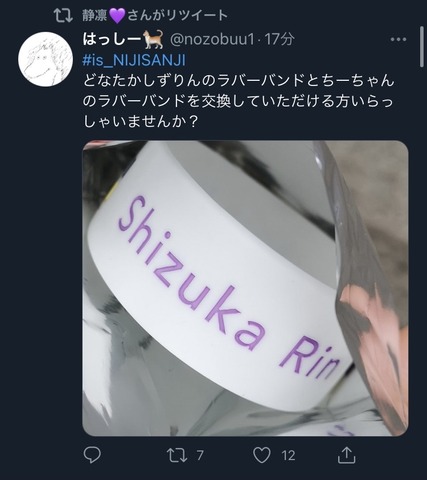Screen dimensions: 427x480
Task: Click the cat emoji beside はっしー
Action: tap(154, 39)
